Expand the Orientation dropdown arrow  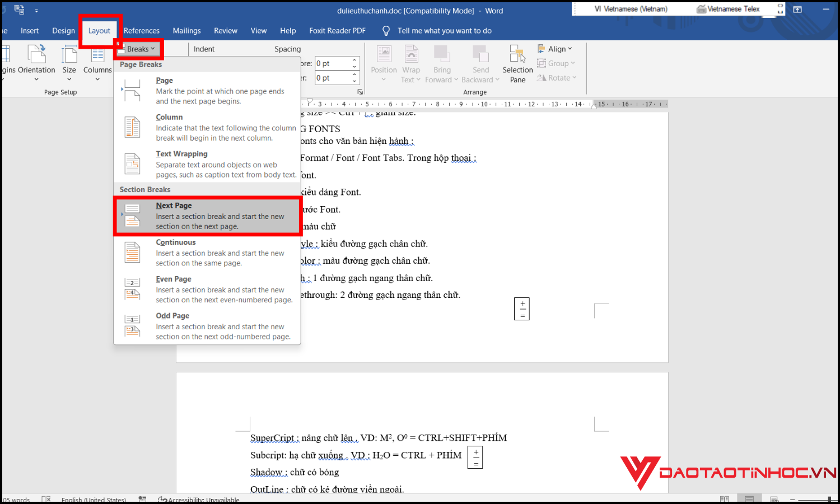click(x=36, y=80)
